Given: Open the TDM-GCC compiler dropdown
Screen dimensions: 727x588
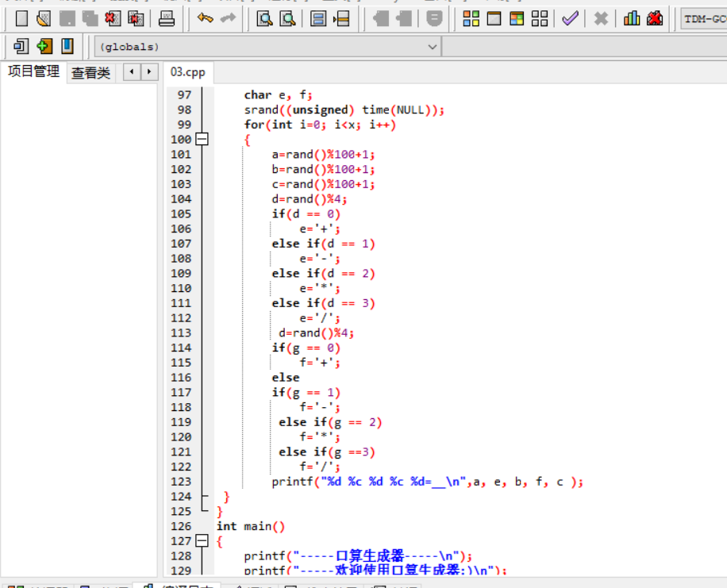Looking at the screenshot, I should point(703,18).
